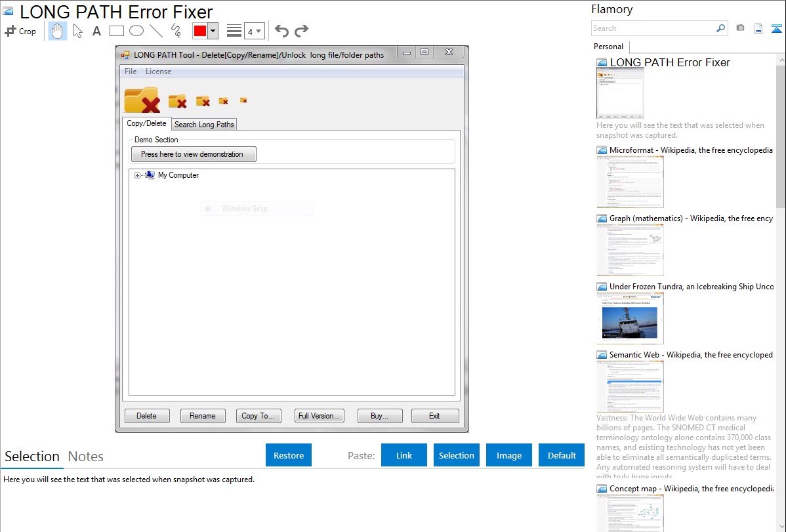Open the Under Frozen Tundra ship thumbnail
Viewport: 786px width, 532px height.
630,318
